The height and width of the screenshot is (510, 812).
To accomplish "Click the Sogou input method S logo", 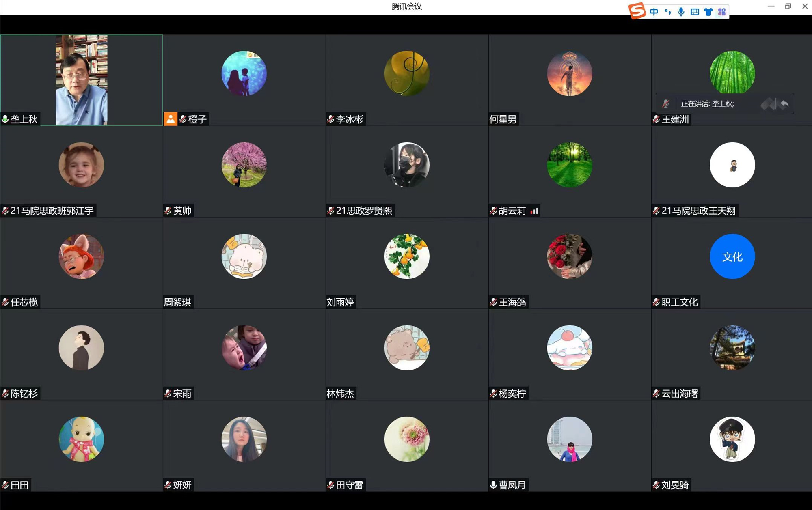I will point(637,11).
